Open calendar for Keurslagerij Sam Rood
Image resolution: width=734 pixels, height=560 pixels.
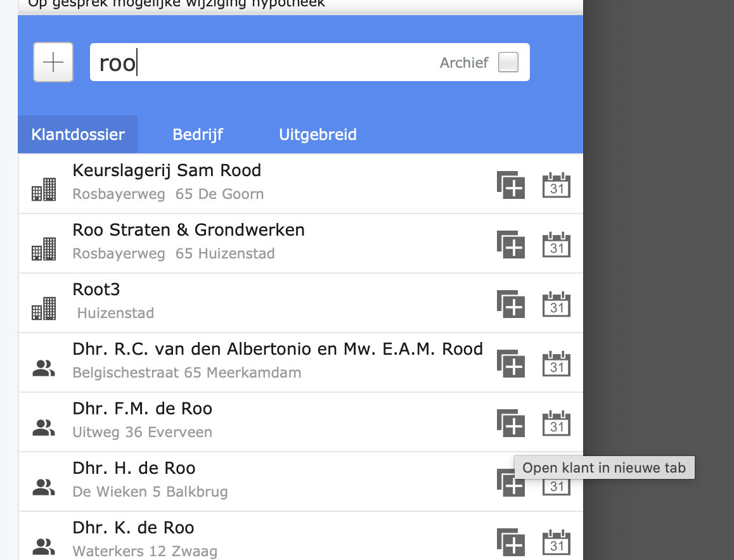tap(556, 185)
